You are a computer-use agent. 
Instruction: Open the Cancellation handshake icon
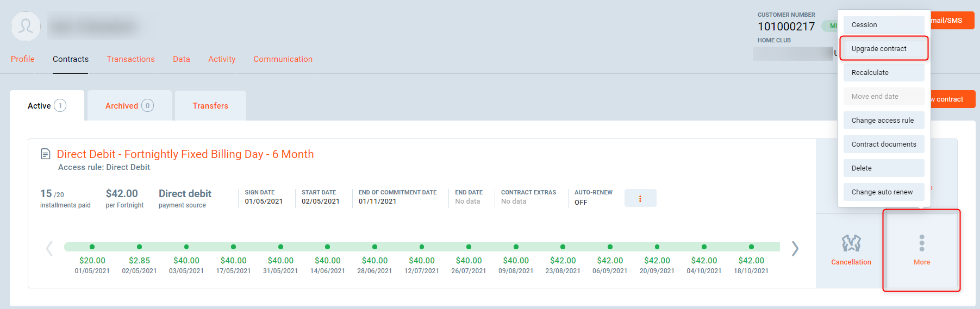[x=851, y=243]
